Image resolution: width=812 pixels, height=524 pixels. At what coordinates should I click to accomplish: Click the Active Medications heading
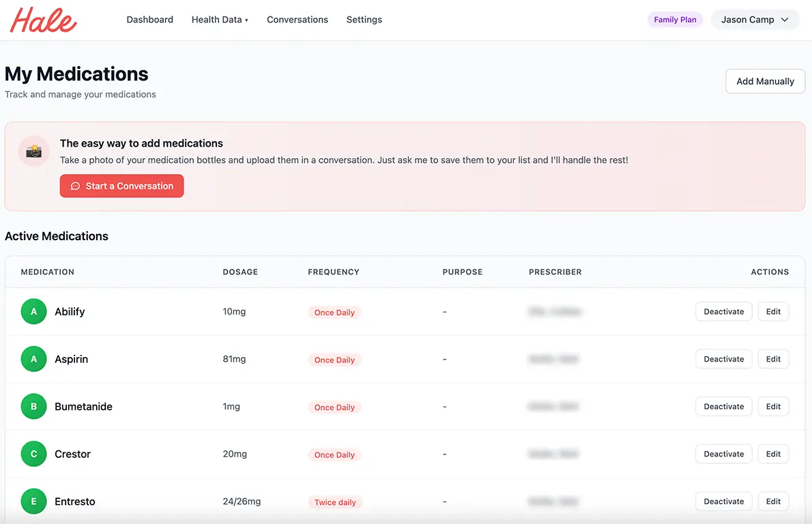tap(57, 236)
